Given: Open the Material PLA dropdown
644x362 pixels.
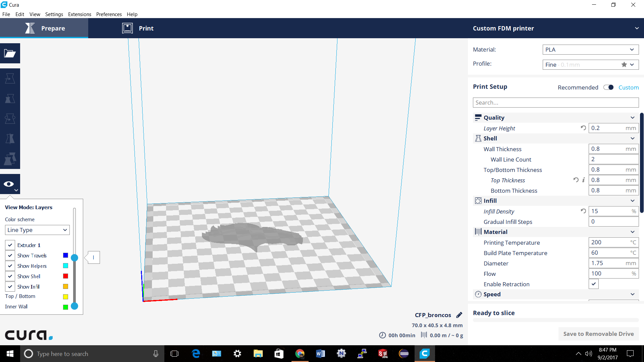Looking at the screenshot, I should [590, 50].
